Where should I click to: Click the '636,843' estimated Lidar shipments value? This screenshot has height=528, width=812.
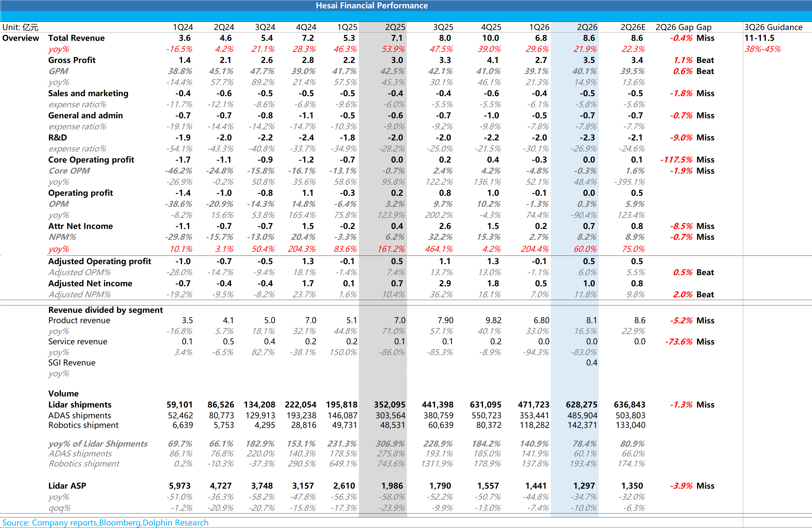tap(629, 405)
